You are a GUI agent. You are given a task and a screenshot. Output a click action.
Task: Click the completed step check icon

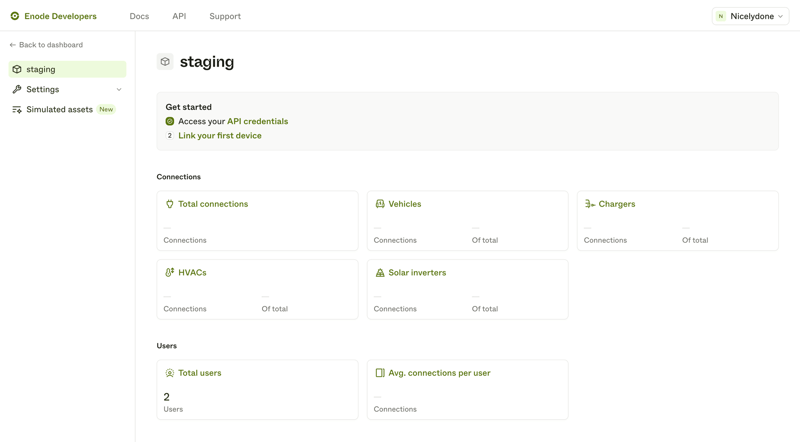[x=170, y=121]
